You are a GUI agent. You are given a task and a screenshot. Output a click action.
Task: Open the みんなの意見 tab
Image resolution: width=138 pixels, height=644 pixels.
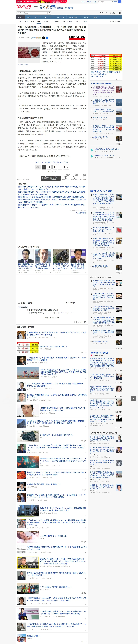pos(73,17)
